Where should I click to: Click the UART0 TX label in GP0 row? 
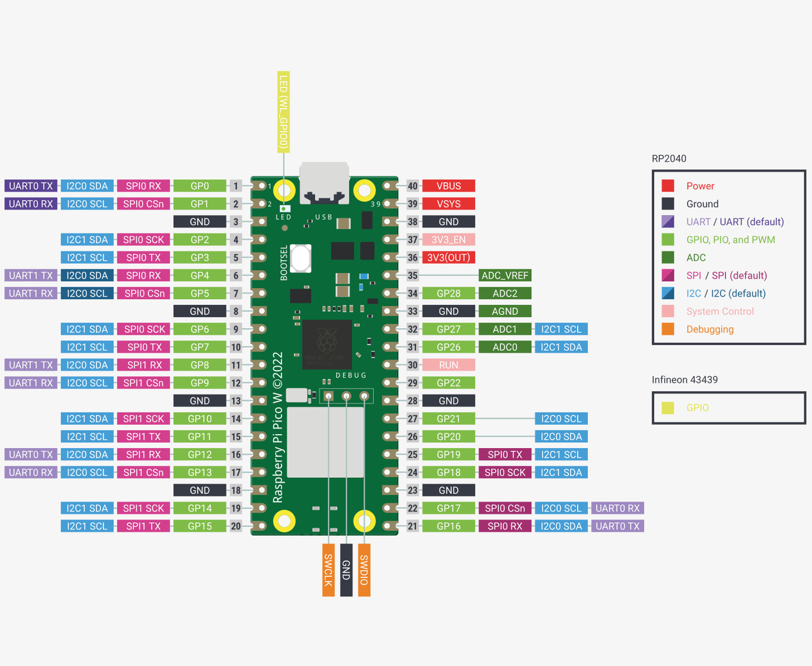31,186
